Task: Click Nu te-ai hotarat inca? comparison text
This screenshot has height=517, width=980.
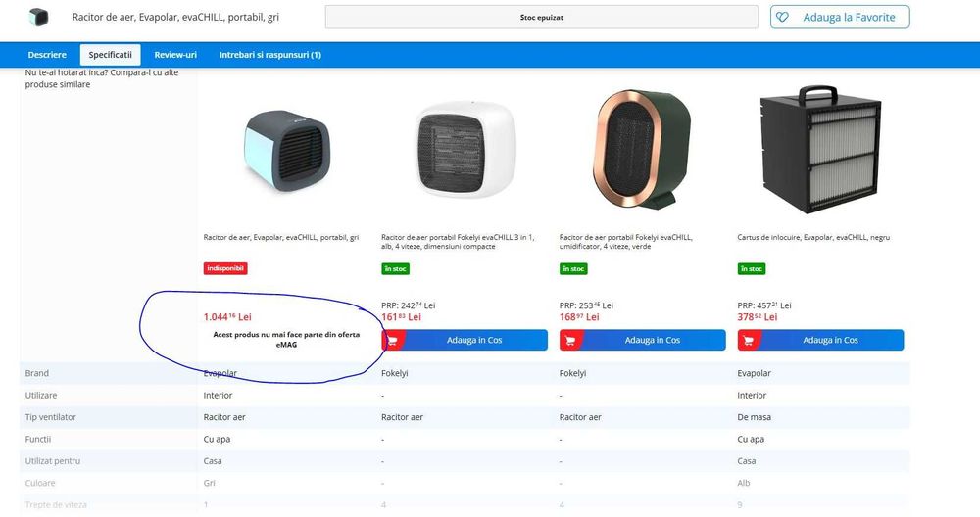Action: (x=102, y=78)
